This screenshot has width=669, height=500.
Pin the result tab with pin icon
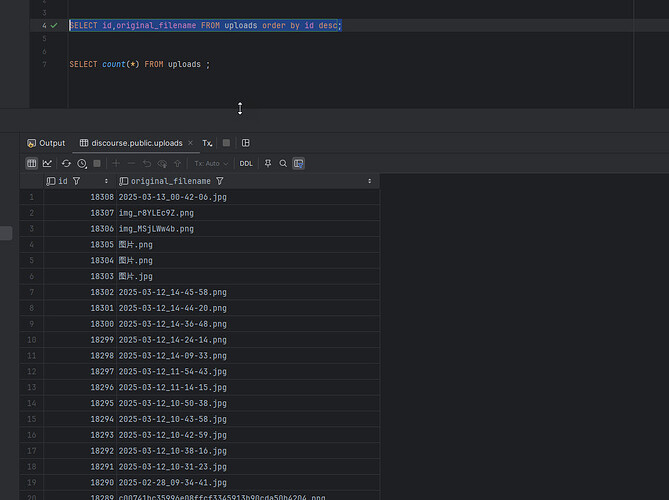pyautogui.click(x=268, y=163)
